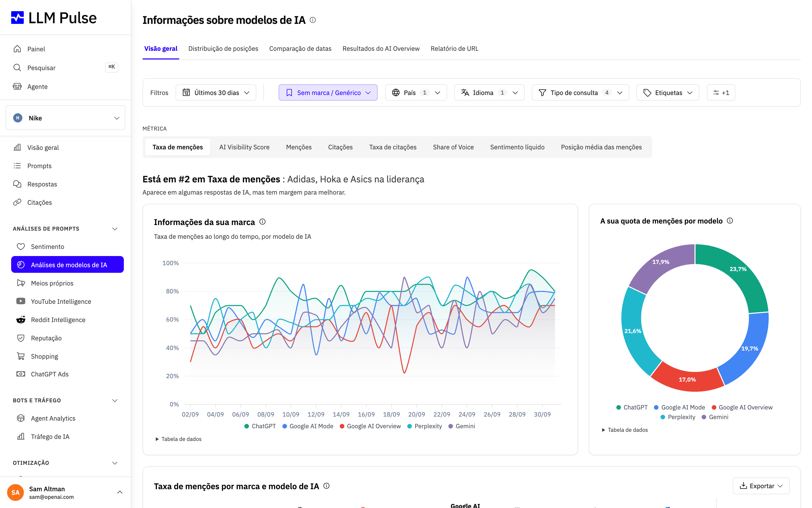Open Tráfego de IA sidebar link
Image resolution: width=812 pixels, height=508 pixels.
(50, 436)
